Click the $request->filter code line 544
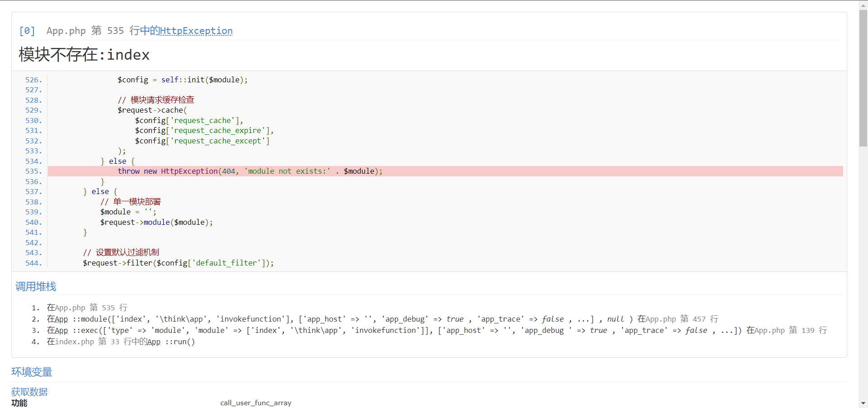The height and width of the screenshot is (408, 868). pos(178,263)
